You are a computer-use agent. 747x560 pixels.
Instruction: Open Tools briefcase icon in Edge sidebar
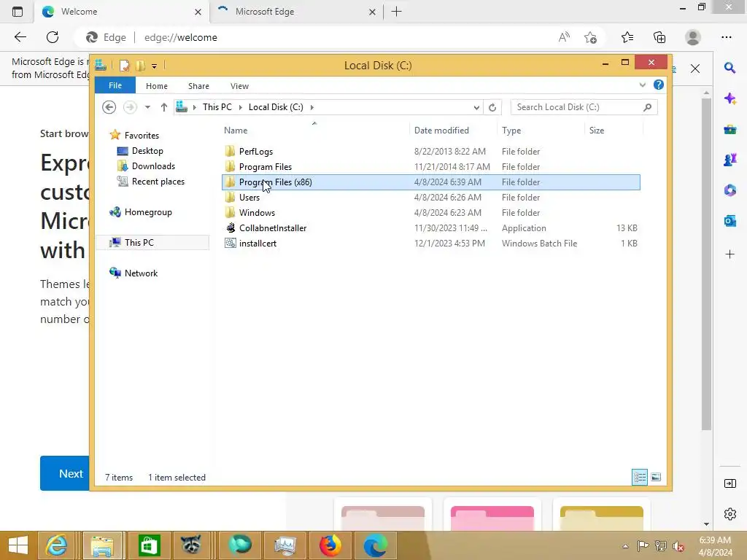tap(729, 129)
